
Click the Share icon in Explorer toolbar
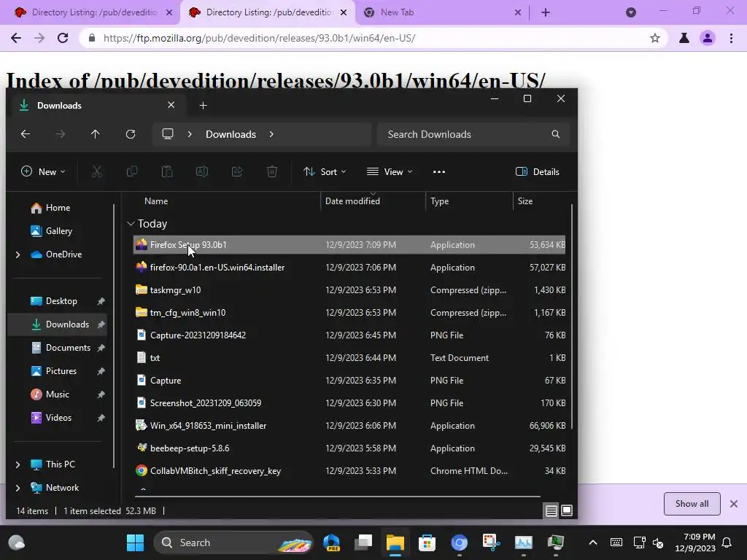click(x=237, y=171)
